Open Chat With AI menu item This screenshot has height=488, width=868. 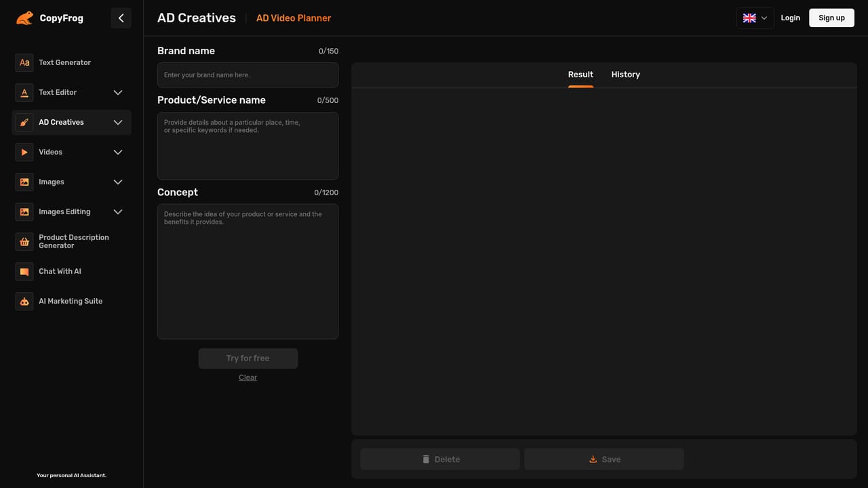(72, 271)
